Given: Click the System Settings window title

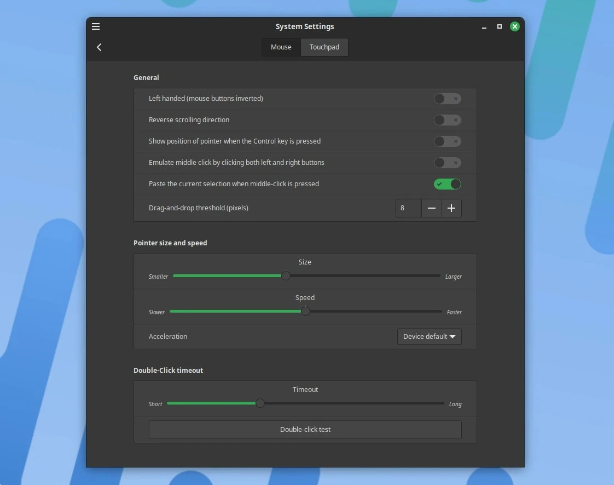Looking at the screenshot, I should pyautogui.click(x=305, y=26).
